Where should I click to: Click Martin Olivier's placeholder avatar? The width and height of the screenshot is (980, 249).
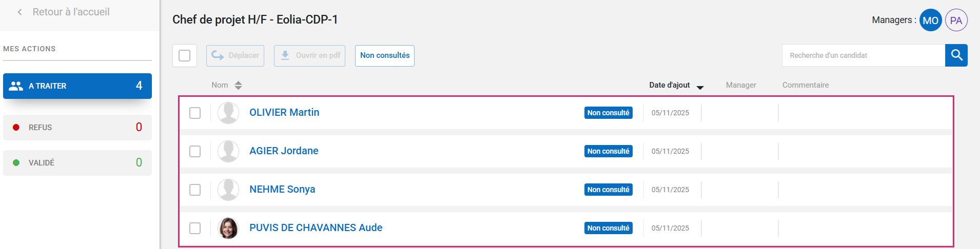228,113
